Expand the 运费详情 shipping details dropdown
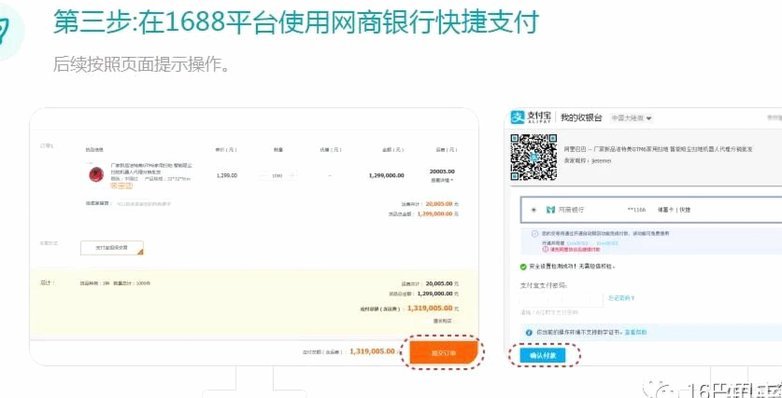The width and height of the screenshot is (782, 398). (442, 180)
